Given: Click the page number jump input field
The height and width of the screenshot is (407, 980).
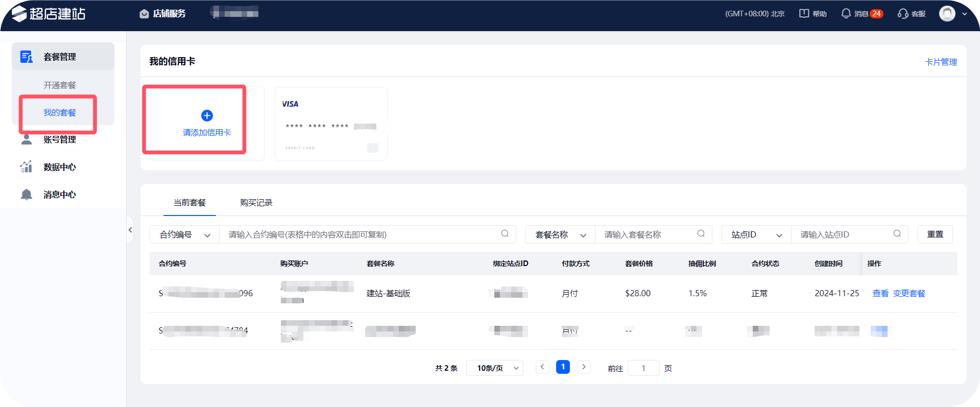Looking at the screenshot, I should tap(643, 368).
